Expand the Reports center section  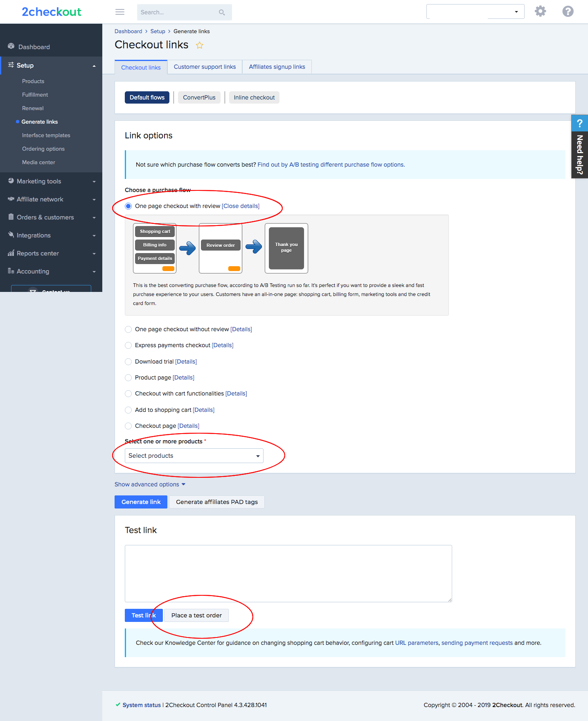(x=94, y=253)
